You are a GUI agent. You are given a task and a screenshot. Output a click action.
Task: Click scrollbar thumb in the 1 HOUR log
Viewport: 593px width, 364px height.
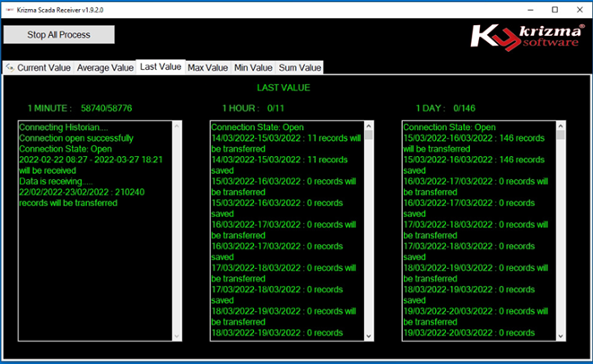368,137
